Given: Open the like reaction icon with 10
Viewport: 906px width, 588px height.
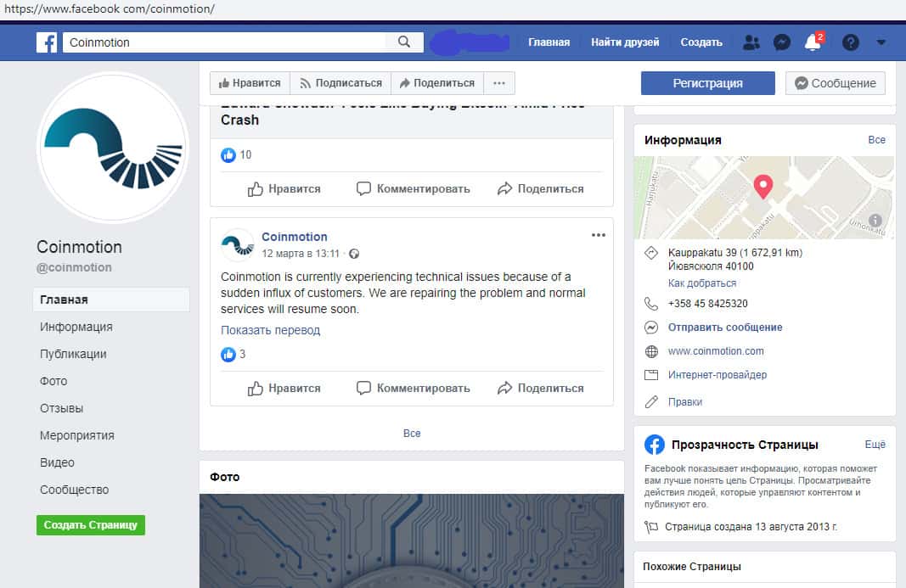Looking at the screenshot, I should [x=228, y=154].
